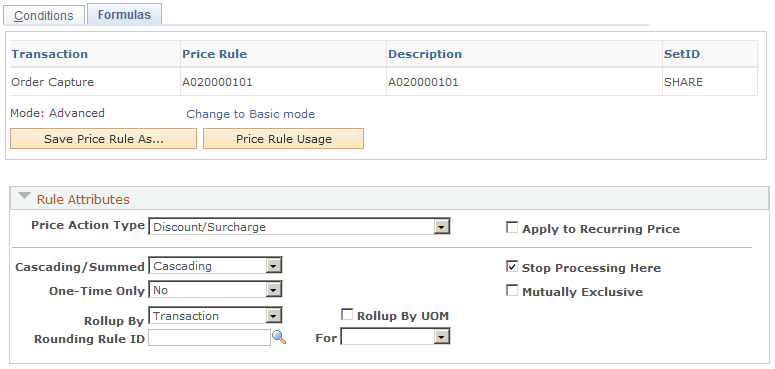This screenshot has width=775, height=369.
Task: Toggle the Rollup By UOM checkbox
Action: pyautogui.click(x=347, y=315)
